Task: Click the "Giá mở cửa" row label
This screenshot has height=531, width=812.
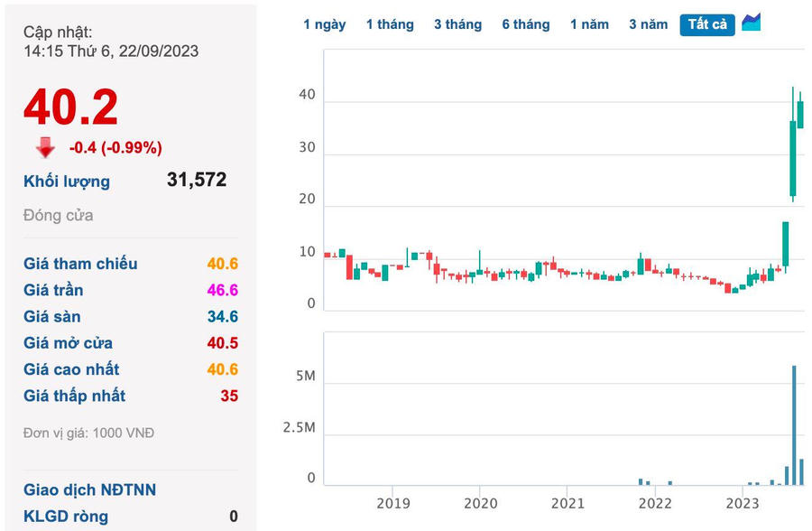Action: point(69,343)
